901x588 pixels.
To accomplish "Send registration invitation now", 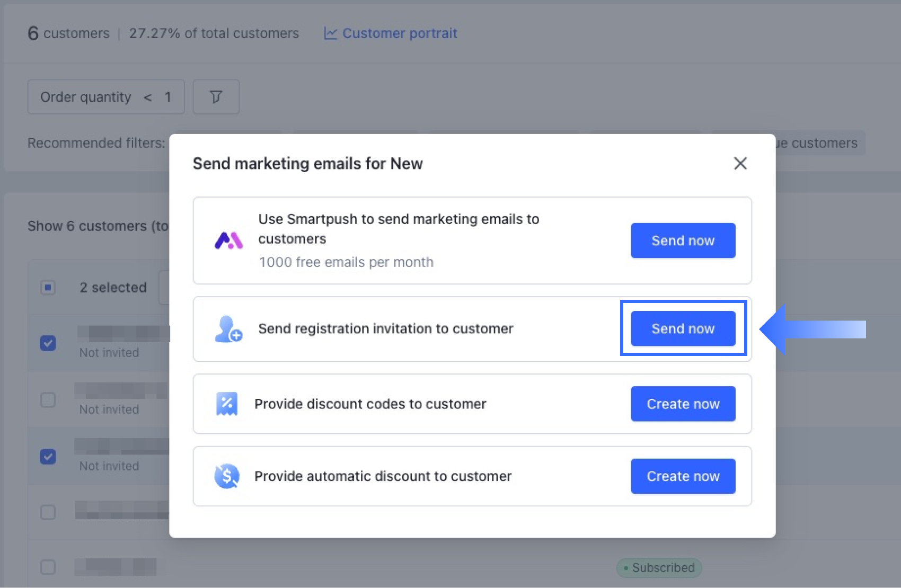I will [x=683, y=328].
